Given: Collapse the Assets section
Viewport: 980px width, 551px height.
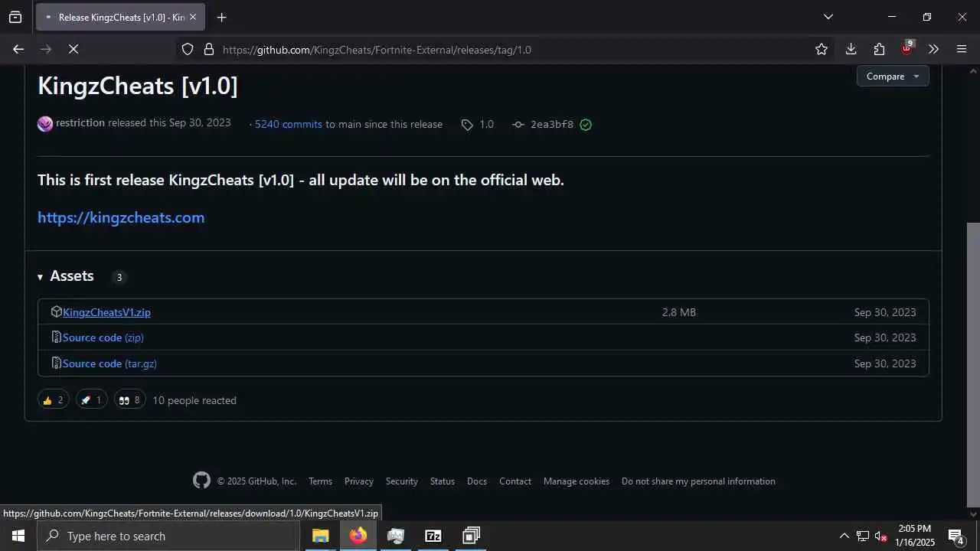Looking at the screenshot, I should point(66,276).
